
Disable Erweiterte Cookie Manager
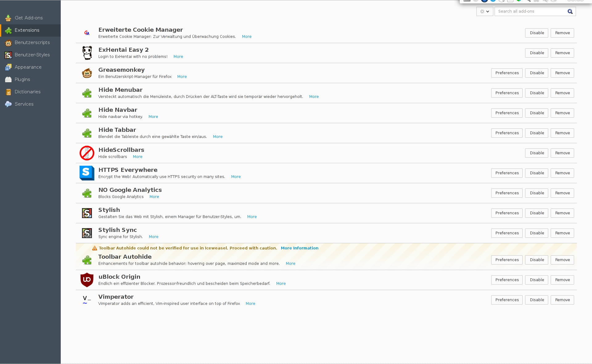[536, 33]
